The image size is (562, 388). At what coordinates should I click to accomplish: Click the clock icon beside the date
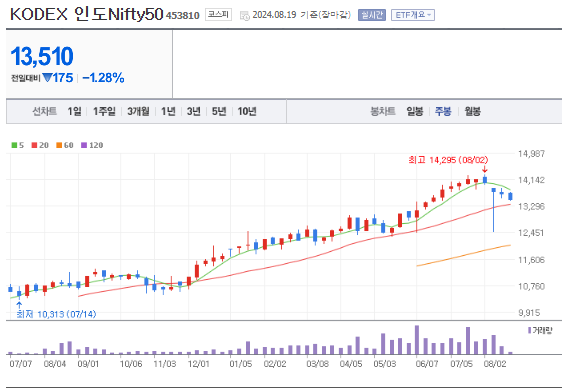[245, 16]
